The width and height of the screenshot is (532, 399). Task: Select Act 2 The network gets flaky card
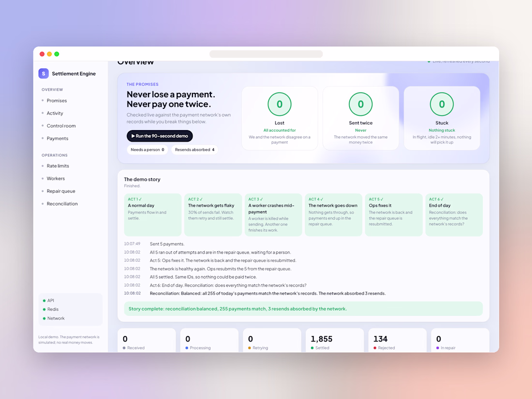tap(213, 215)
